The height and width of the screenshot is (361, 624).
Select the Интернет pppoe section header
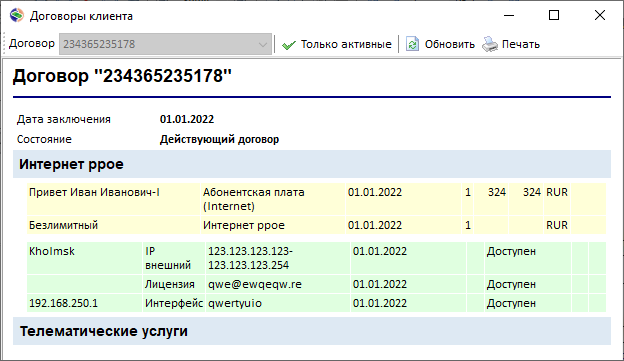pyautogui.click(x=312, y=164)
